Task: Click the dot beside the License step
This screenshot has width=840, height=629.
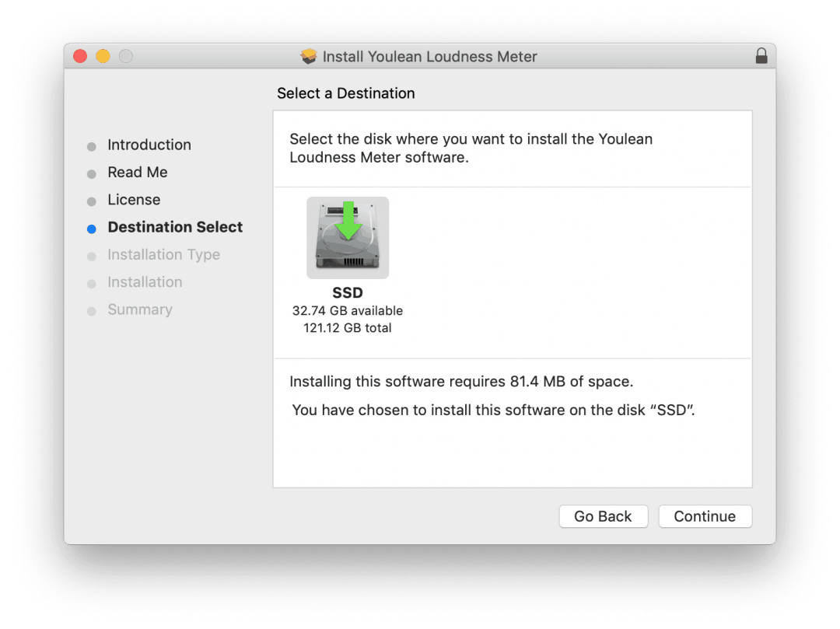Action: tap(91, 200)
